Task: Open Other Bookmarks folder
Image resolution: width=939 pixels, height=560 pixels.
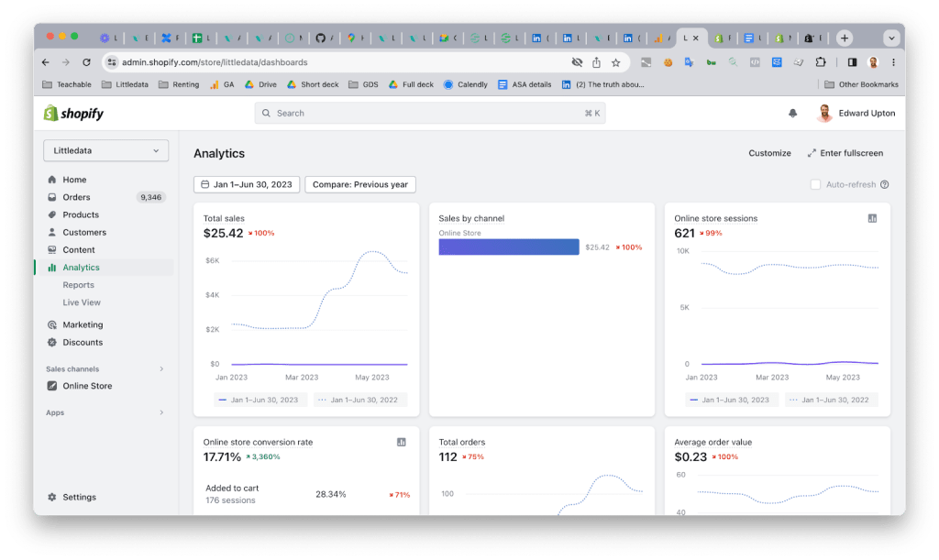Action: (x=861, y=85)
